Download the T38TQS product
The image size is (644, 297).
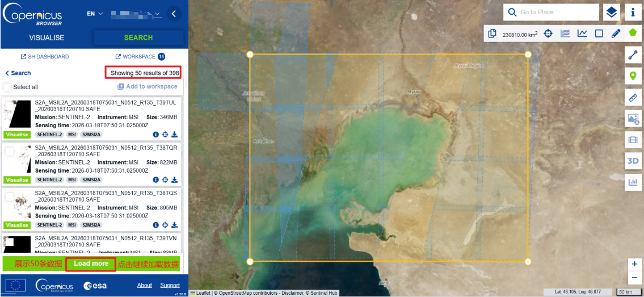click(175, 225)
